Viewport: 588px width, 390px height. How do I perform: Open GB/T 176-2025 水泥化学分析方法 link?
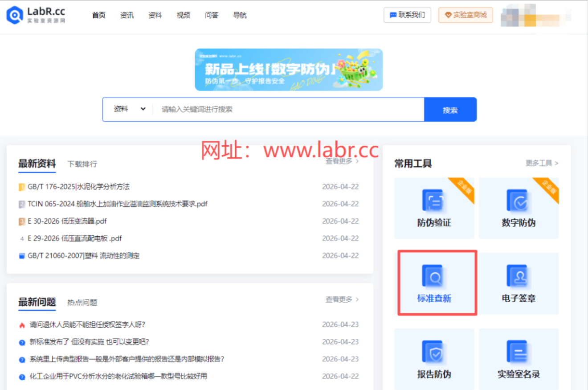click(79, 187)
